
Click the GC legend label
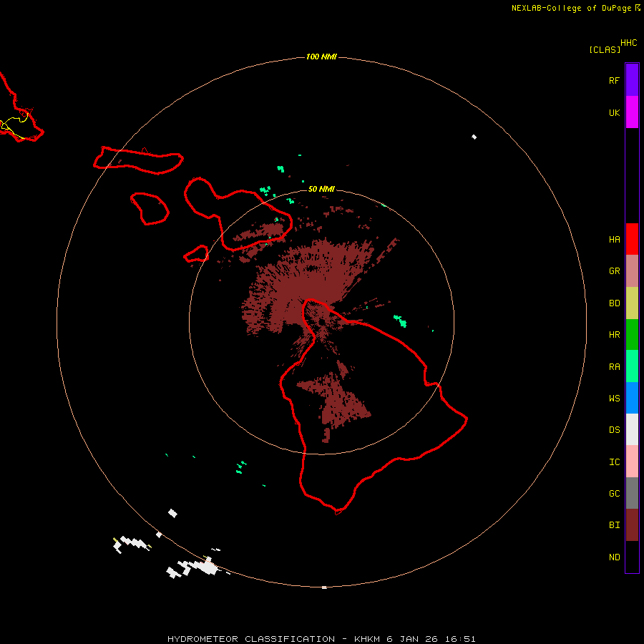615,493
